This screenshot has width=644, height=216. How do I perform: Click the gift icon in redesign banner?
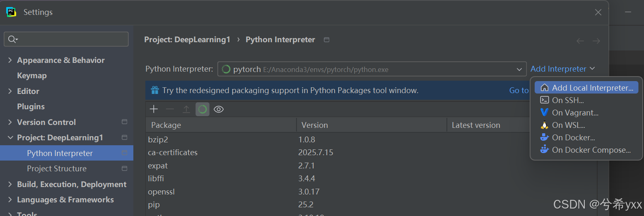pos(155,90)
